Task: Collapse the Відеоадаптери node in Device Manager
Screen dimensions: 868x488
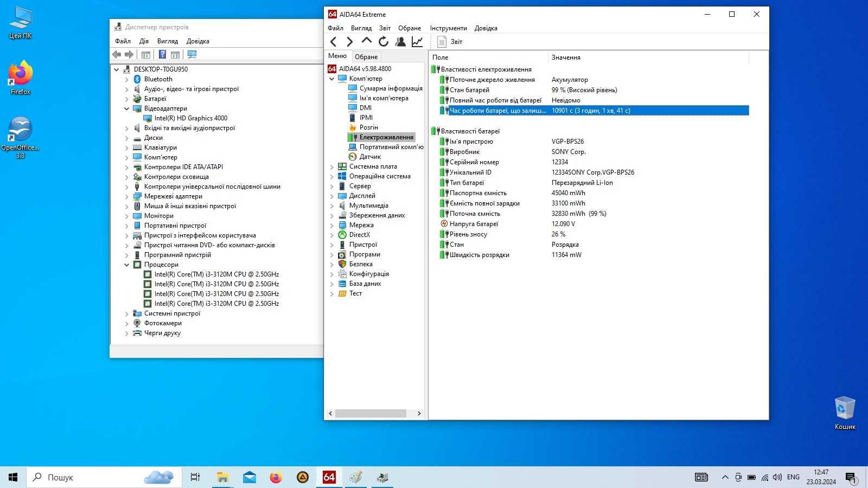Action: 127,108
